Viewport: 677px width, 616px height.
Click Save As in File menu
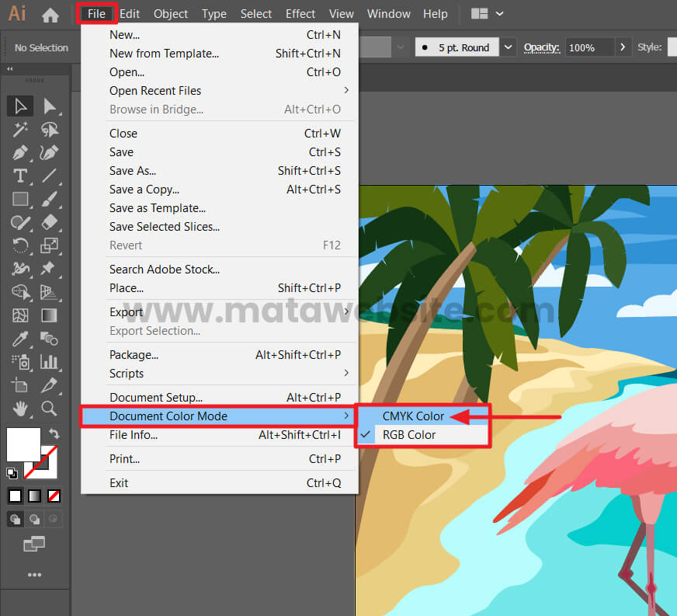click(x=133, y=171)
